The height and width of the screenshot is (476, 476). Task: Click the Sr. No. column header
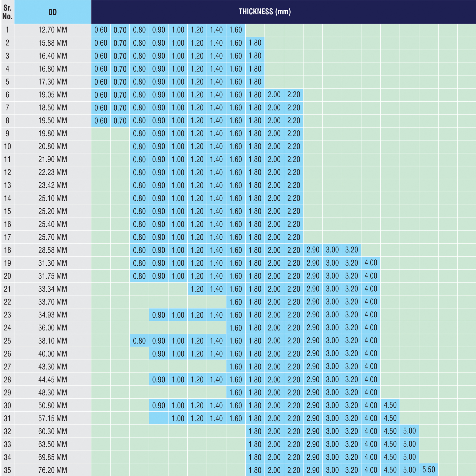(7, 12)
